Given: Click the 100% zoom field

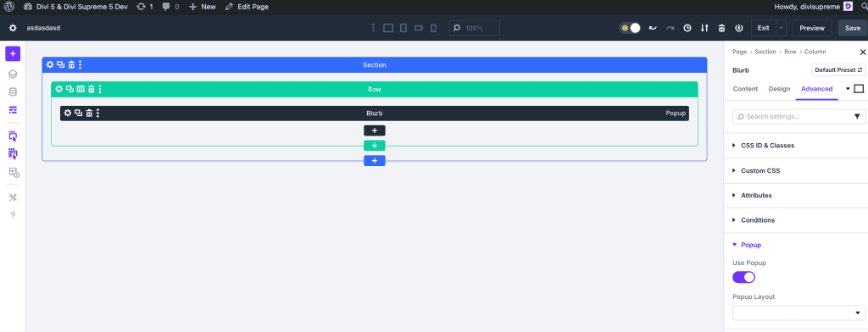Looking at the screenshot, I should click(475, 28).
